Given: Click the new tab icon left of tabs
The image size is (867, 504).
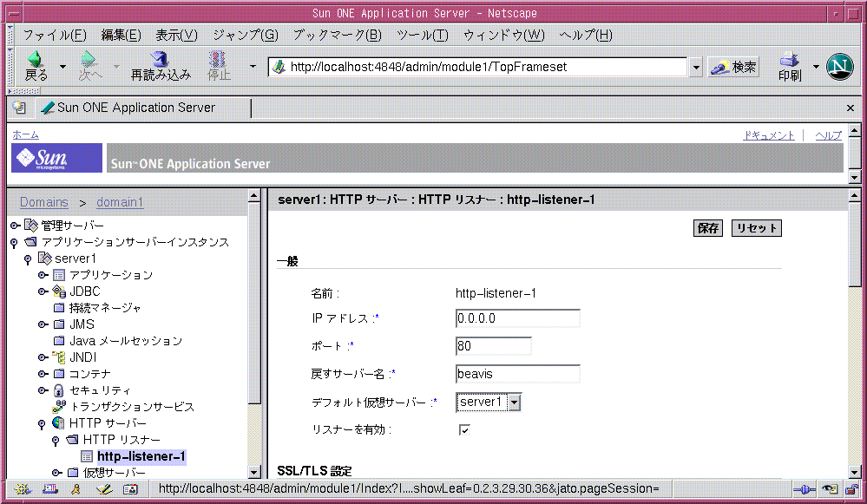Looking at the screenshot, I should coord(19,108).
